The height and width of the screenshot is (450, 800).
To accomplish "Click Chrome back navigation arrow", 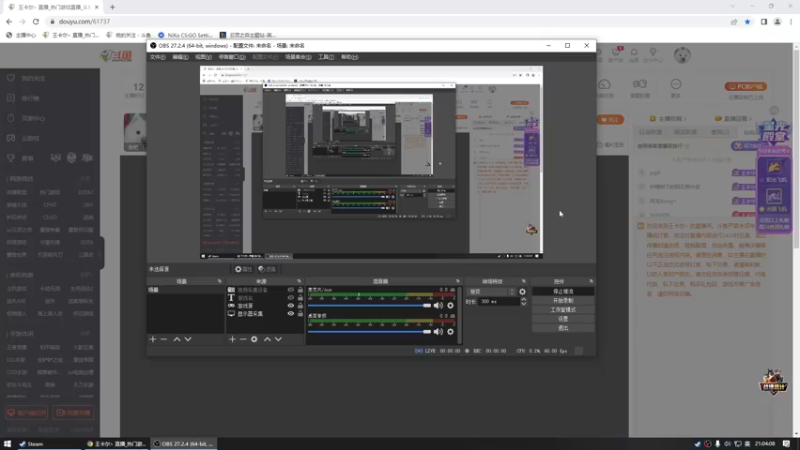I will point(9,21).
